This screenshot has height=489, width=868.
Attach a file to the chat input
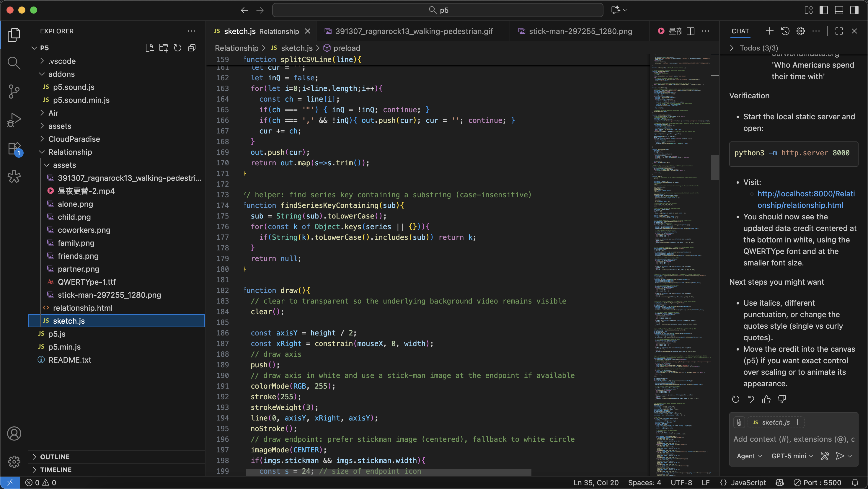(x=739, y=422)
